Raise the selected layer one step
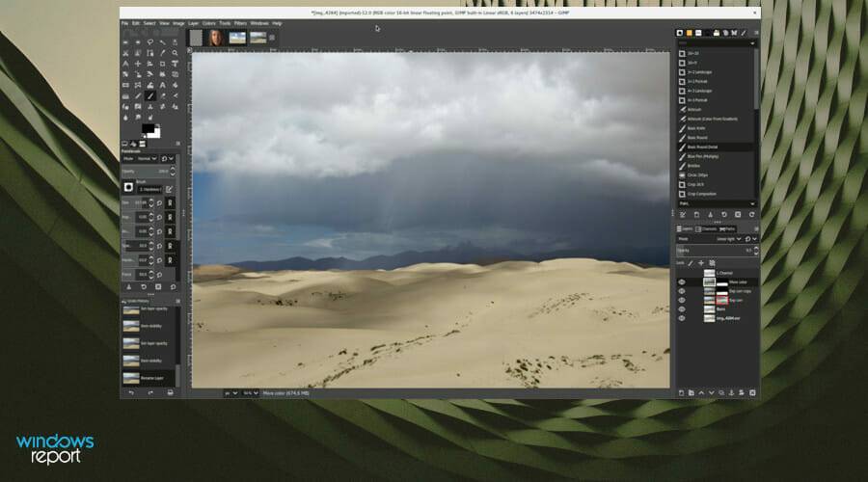The height and width of the screenshot is (482, 868). (701, 393)
